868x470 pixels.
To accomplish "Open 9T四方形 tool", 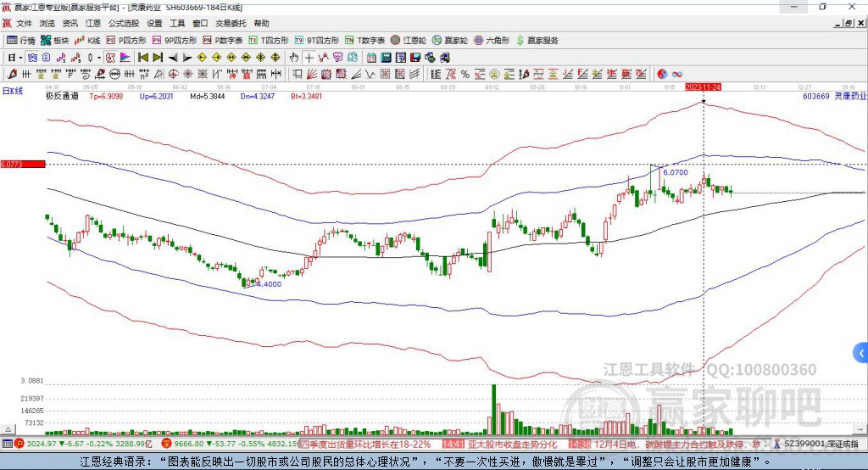I will click(x=317, y=41).
